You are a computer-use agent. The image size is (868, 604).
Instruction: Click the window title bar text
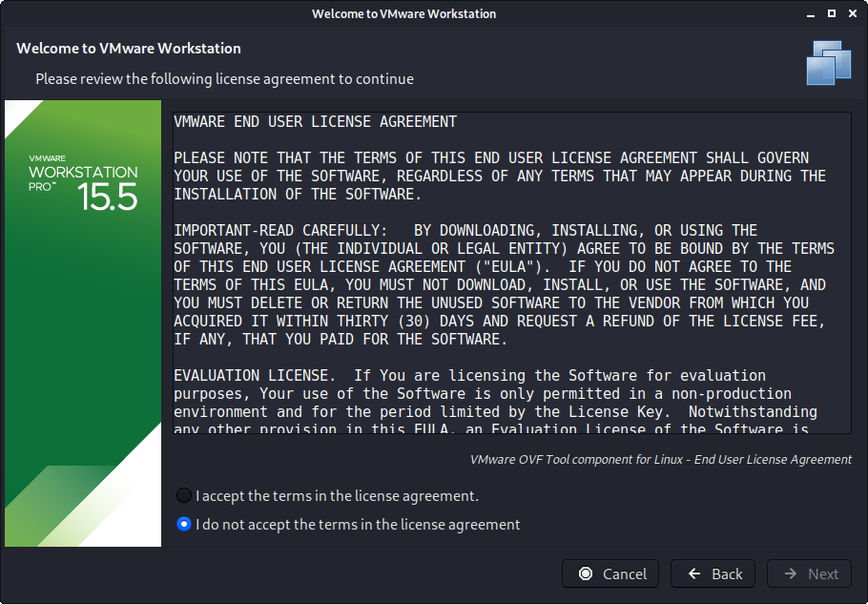(403, 14)
